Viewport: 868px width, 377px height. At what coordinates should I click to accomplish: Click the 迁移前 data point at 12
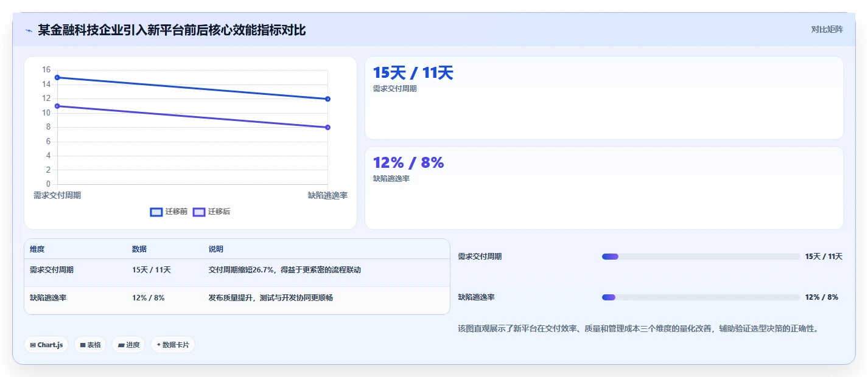(x=327, y=99)
